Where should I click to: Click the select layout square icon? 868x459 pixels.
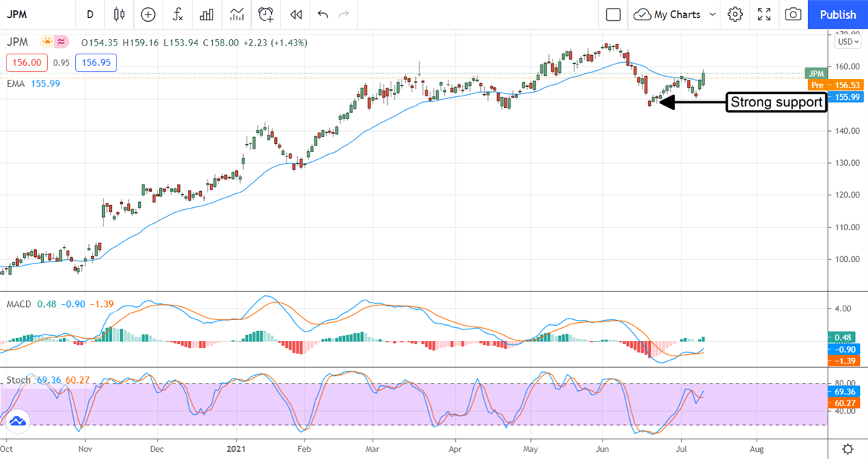(613, 14)
